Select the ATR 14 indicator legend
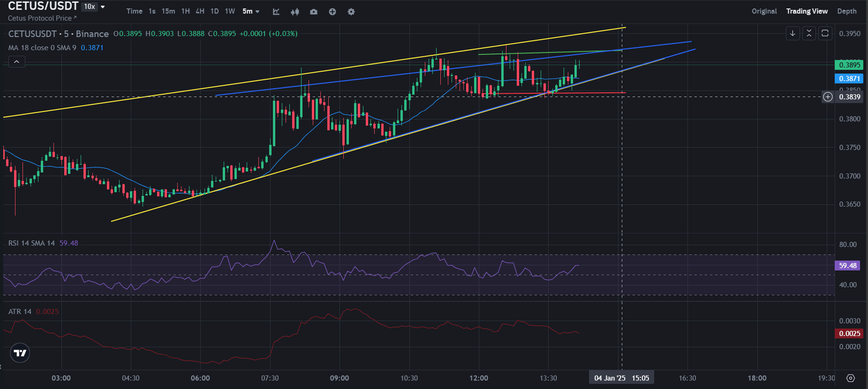868x389 pixels. 20,312
